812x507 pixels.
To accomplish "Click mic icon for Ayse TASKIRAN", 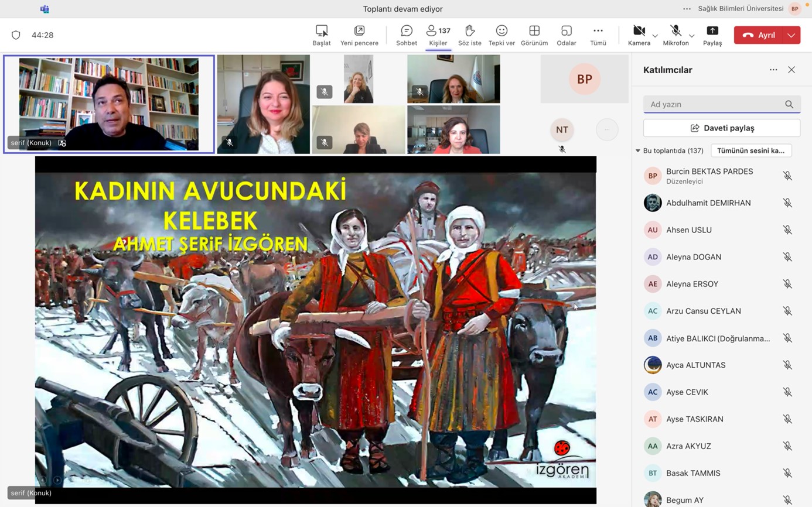I will 787,419.
